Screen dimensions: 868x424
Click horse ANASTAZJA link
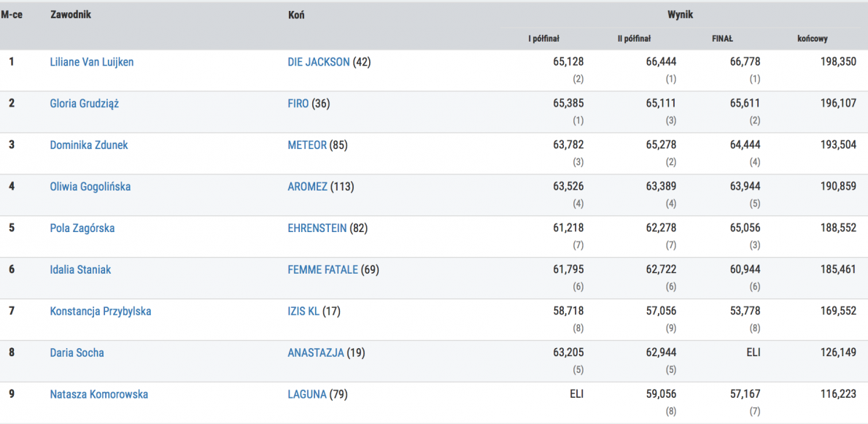click(315, 353)
